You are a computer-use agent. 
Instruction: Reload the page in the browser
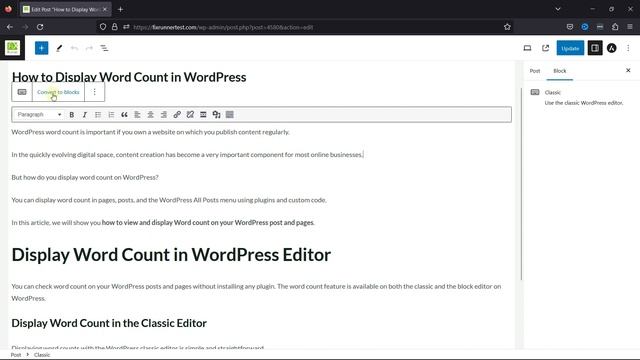click(x=40, y=27)
